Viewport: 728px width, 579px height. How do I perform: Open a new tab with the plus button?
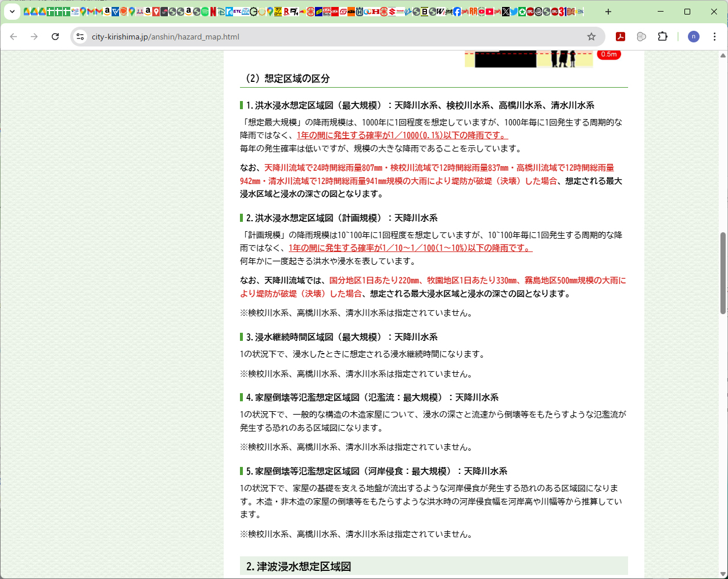point(608,12)
